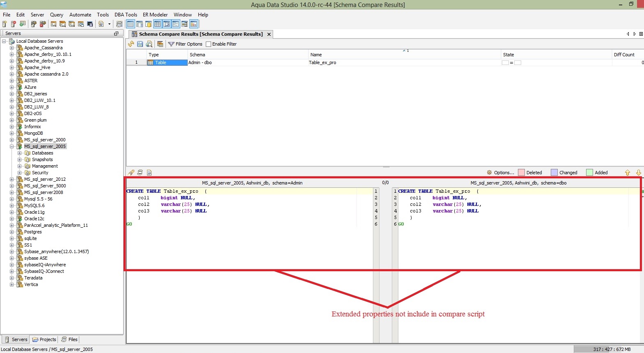Select the Table_ex_pro result row name

click(322, 62)
